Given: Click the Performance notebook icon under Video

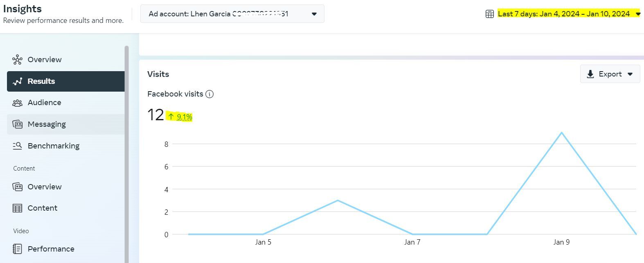Looking at the screenshot, I should (17, 249).
